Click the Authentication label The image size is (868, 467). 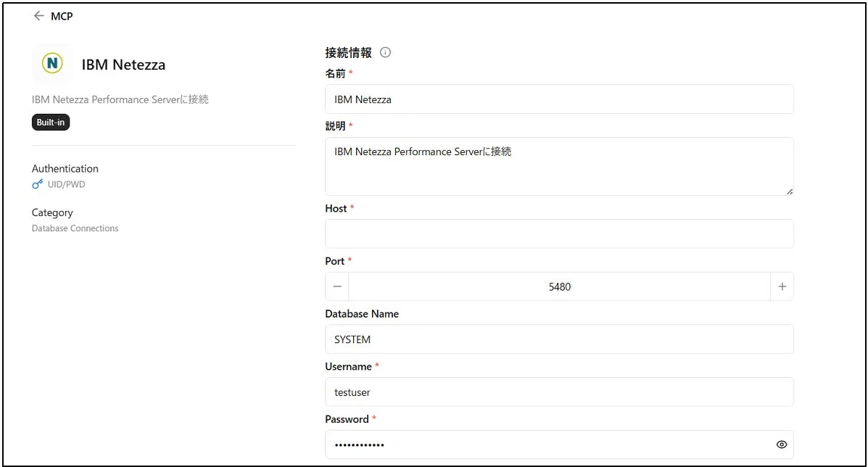pos(65,169)
